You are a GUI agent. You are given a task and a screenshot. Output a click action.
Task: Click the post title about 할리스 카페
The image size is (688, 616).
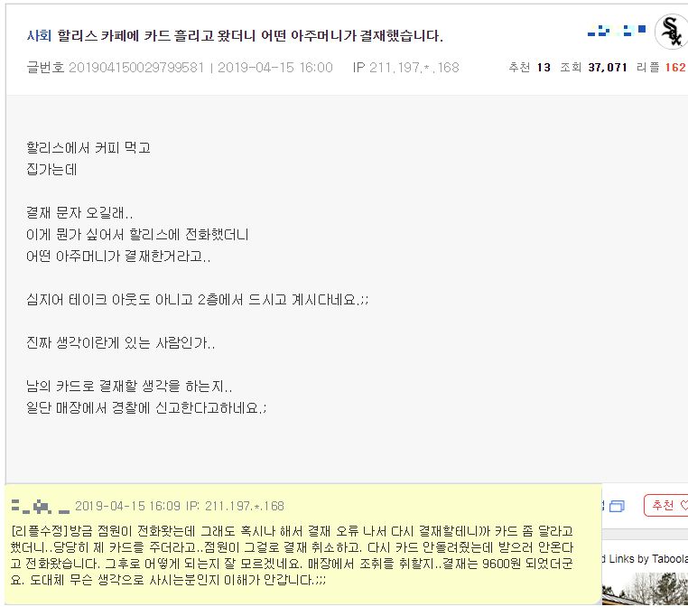coord(250,35)
